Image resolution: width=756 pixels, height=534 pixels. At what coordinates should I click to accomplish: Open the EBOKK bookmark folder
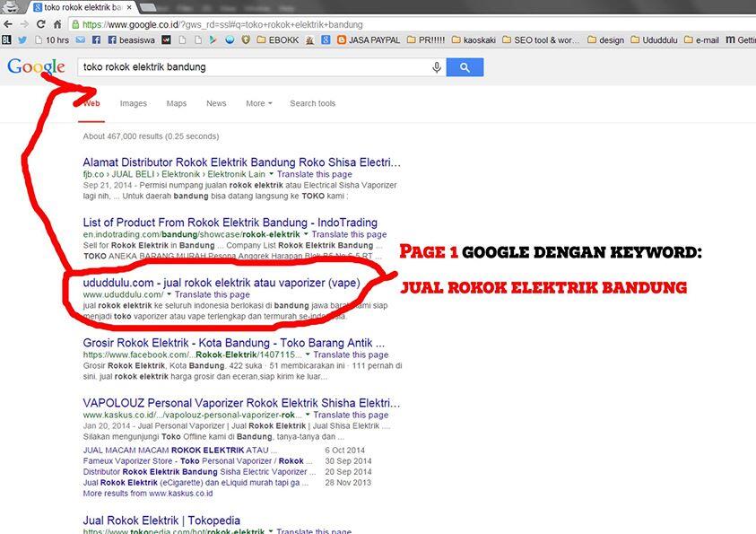(278, 40)
